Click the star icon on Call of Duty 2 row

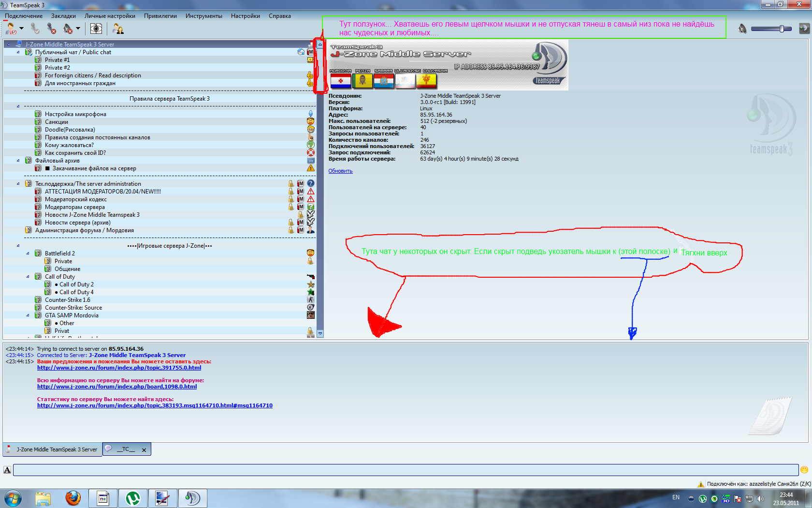tap(311, 284)
